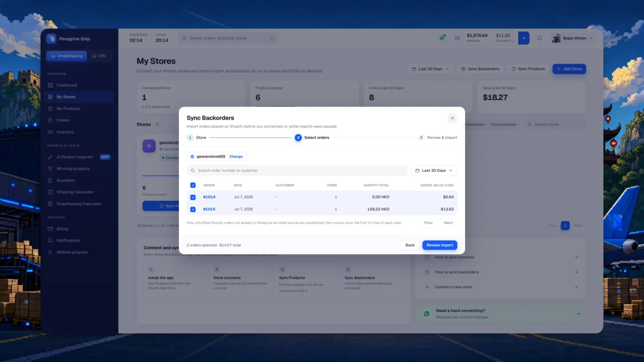Click the globe icon beside gesnerstore909
Image resolution: width=644 pixels, height=362 pixels.
[192, 156]
